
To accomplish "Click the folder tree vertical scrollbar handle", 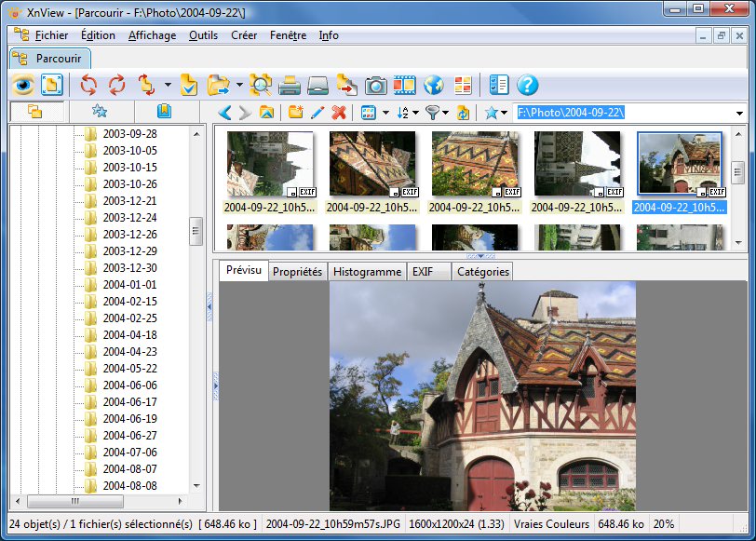I will tap(196, 231).
